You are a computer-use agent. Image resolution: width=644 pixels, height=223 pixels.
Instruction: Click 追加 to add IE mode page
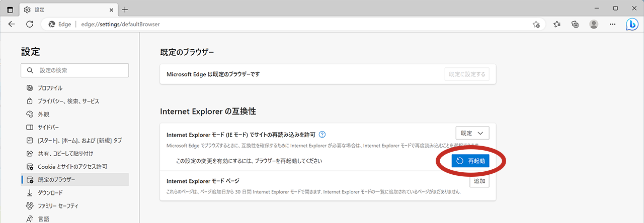click(479, 181)
